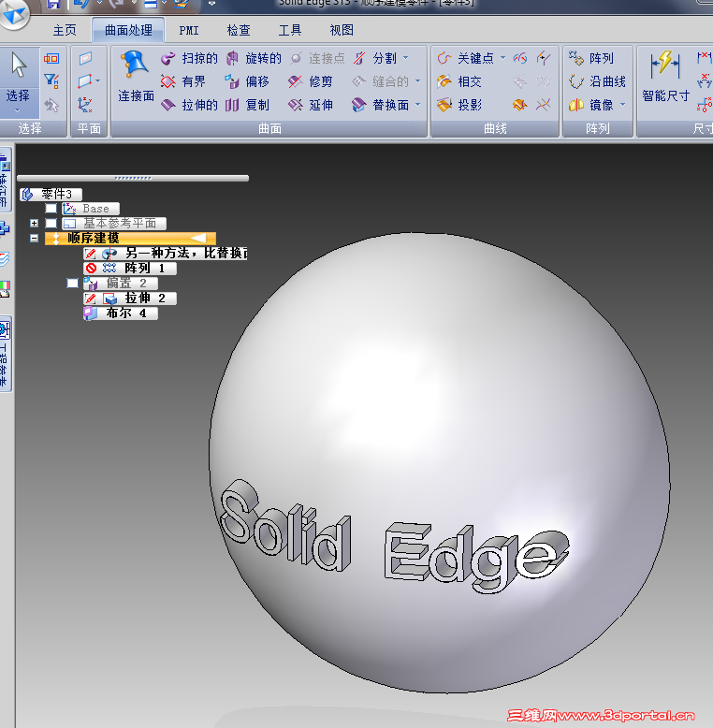Click the 修剪 trim surface tool
Image resolution: width=713 pixels, height=728 pixels.
pos(310,81)
